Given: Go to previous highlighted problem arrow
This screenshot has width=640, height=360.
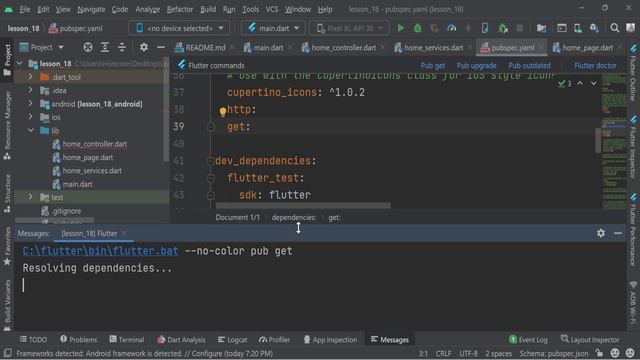Looking at the screenshot, I should point(580,83).
